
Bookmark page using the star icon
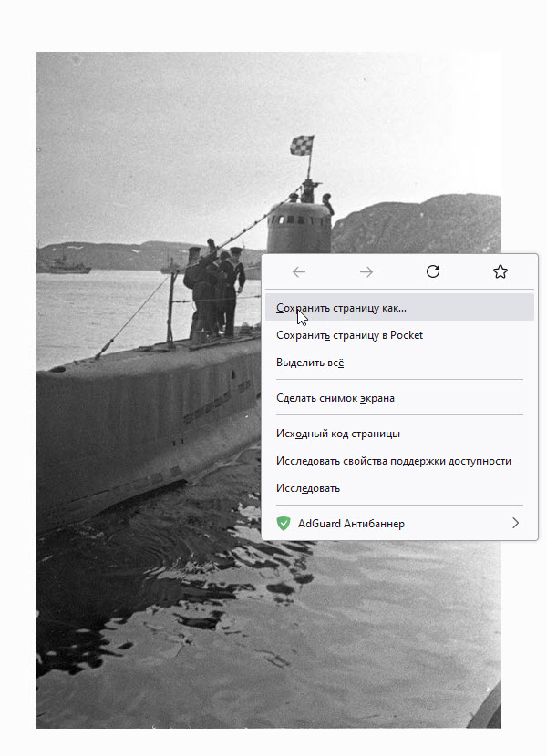tap(501, 271)
